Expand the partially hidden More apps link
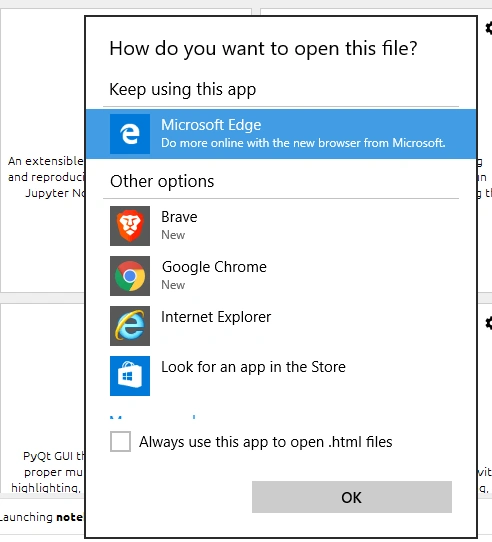 (x=153, y=417)
